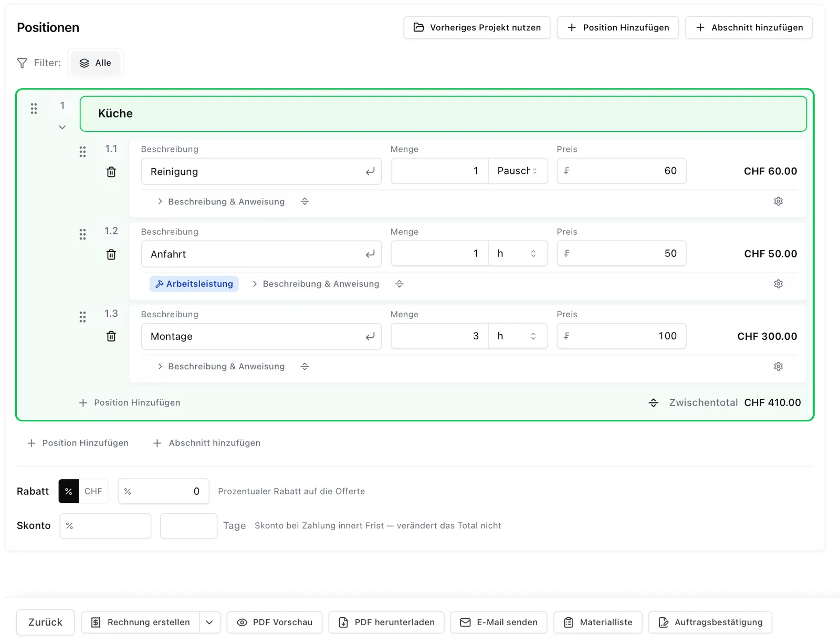The height and width of the screenshot is (643, 840).
Task: Click the Skonto Tage input field
Action: [188, 526]
